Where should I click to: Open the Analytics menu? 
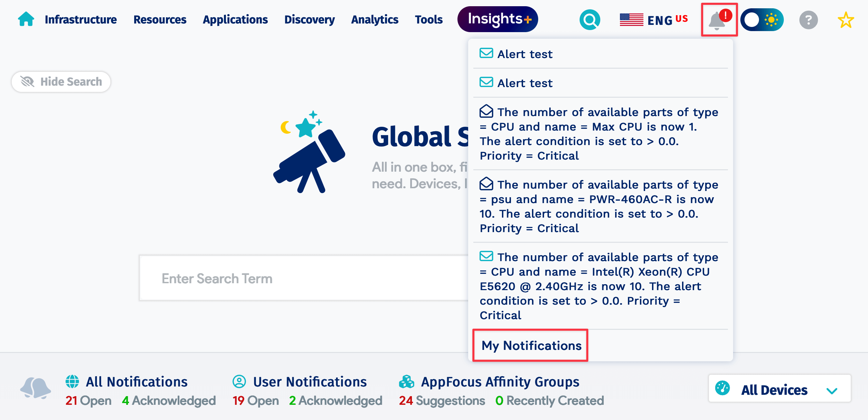point(375,20)
